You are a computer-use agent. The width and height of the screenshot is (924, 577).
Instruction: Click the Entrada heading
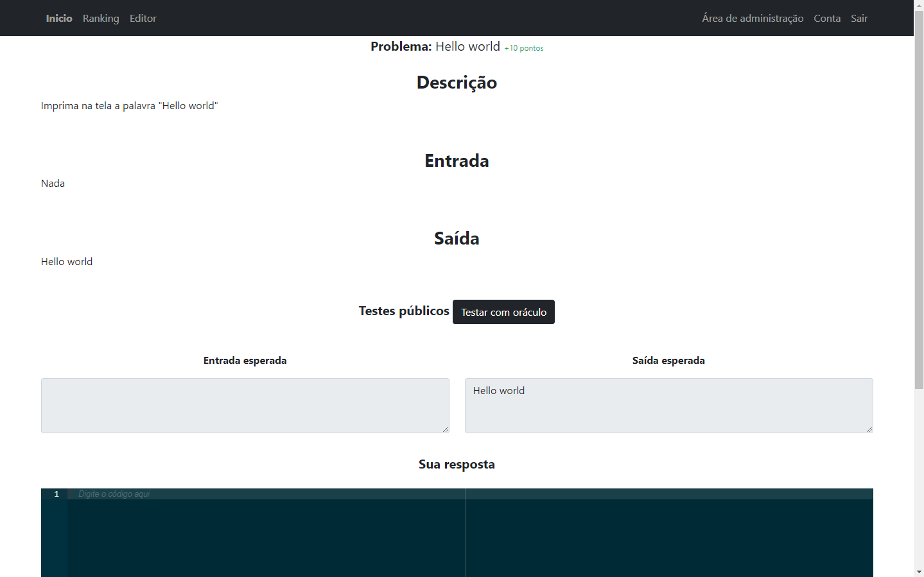[457, 160]
